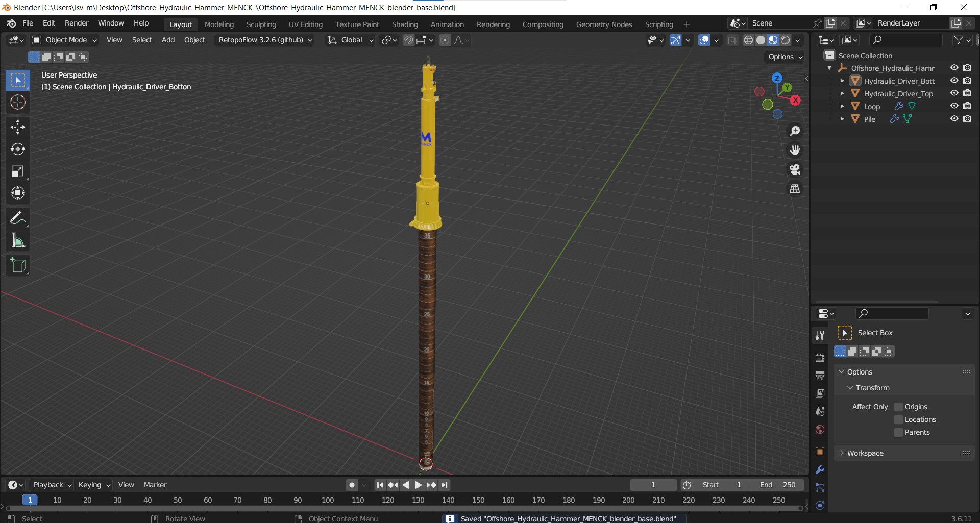Viewport: 980px width, 523px height.
Task: Select the Scale tool
Action: [x=18, y=171]
